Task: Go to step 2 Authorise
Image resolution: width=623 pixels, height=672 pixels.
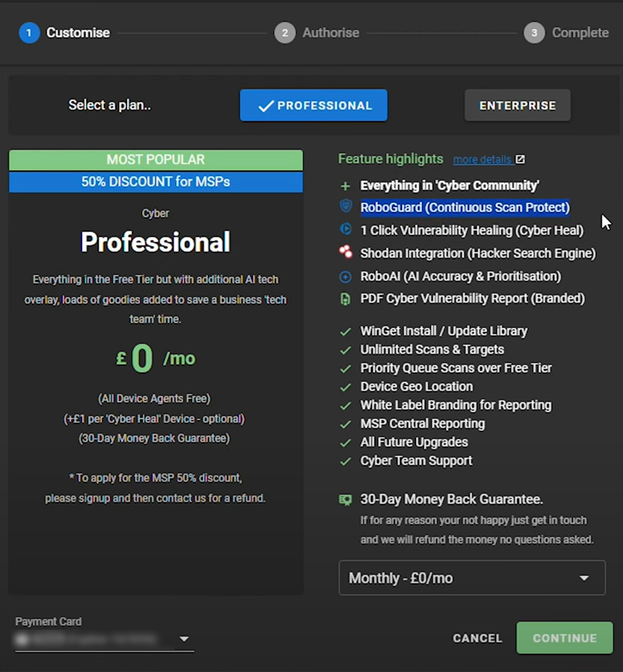Action: tap(317, 33)
